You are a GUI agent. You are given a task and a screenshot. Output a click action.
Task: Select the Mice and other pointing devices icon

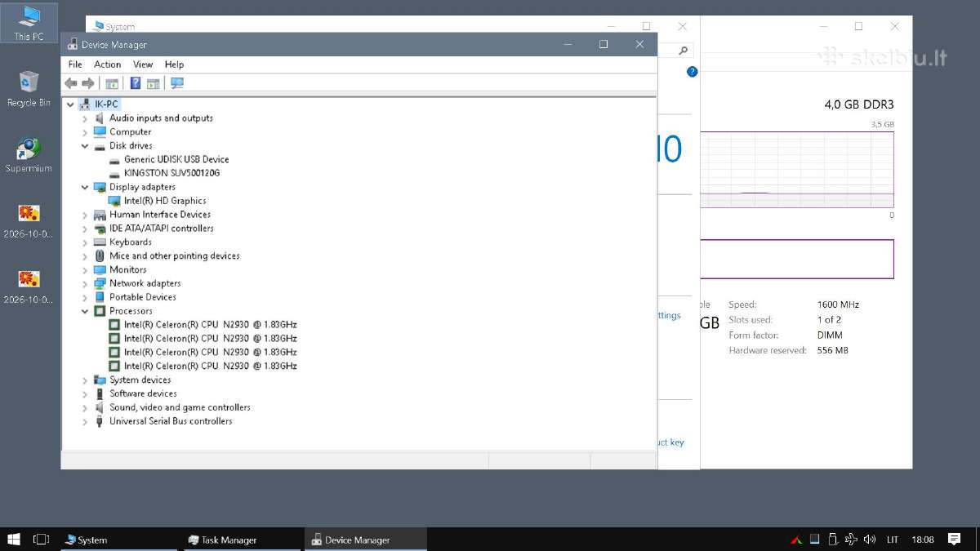100,256
